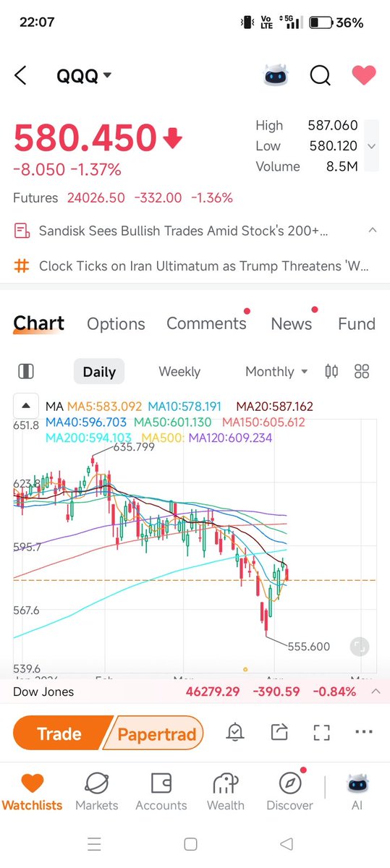390x868 pixels.
Task: Tap the chart fullscreen overlay icon
Action: [x=360, y=647]
